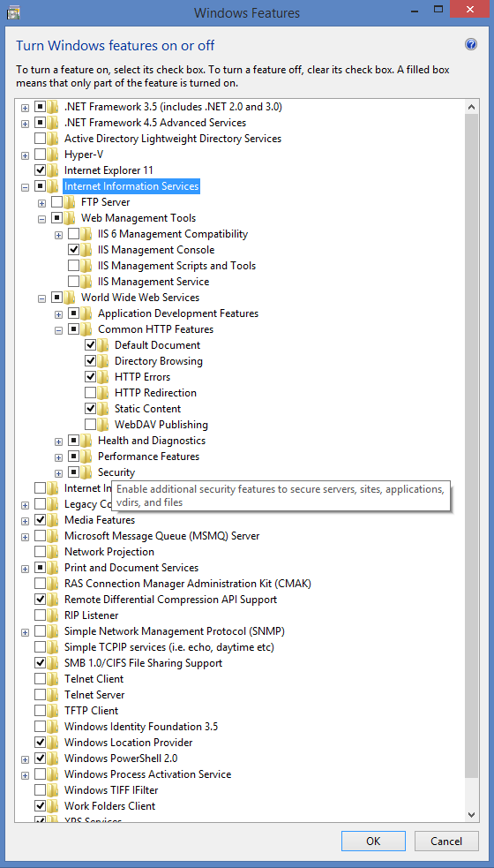Click folder icon beside RIP Listener
Image resolution: width=494 pixels, height=868 pixels.
click(53, 615)
